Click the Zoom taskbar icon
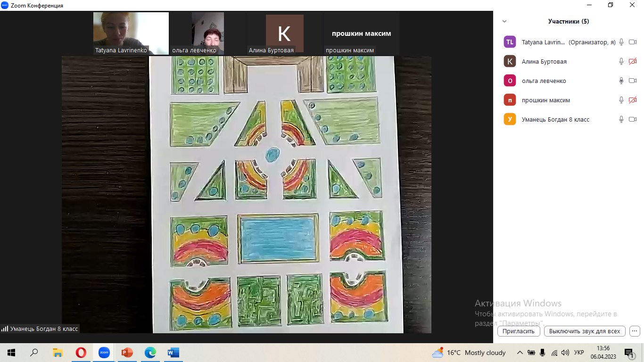Viewport: 644px width, 362px height. [104, 353]
